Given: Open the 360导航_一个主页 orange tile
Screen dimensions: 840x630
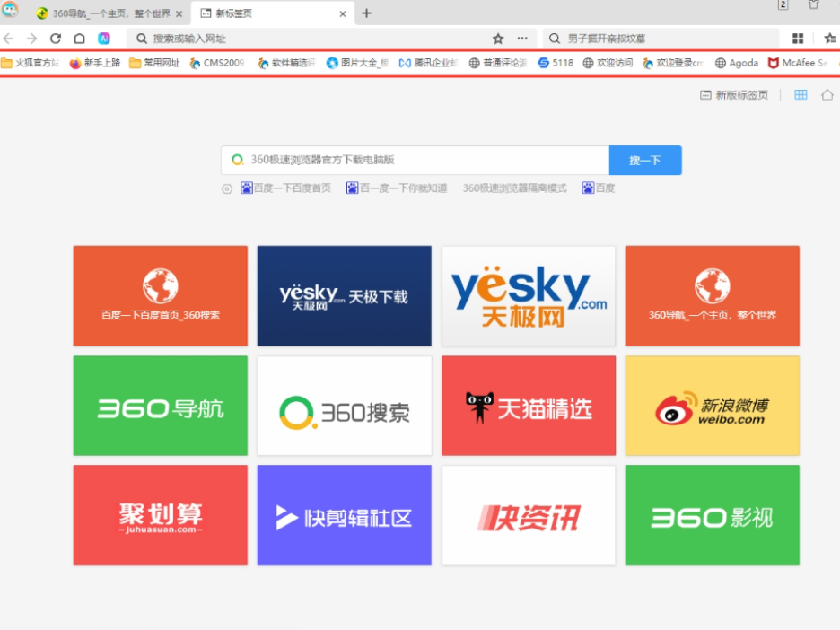Looking at the screenshot, I should 712,296.
